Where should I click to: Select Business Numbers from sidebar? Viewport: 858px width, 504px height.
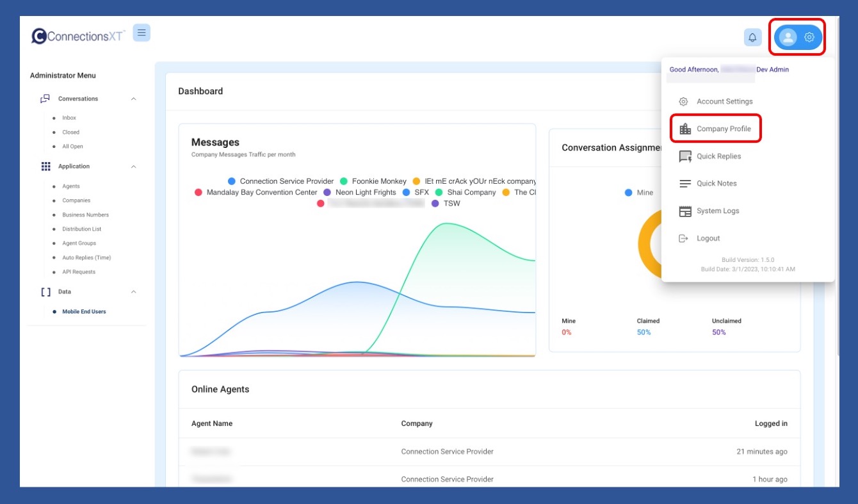(x=85, y=215)
